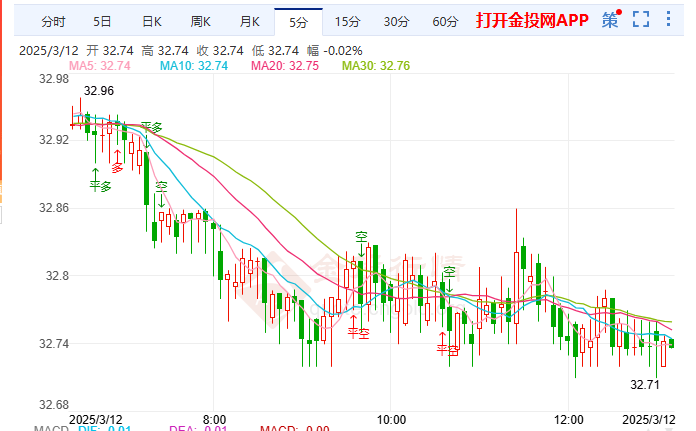The image size is (696, 431).
Task: Click the 高 32.74 high price text
Action: 165,51
